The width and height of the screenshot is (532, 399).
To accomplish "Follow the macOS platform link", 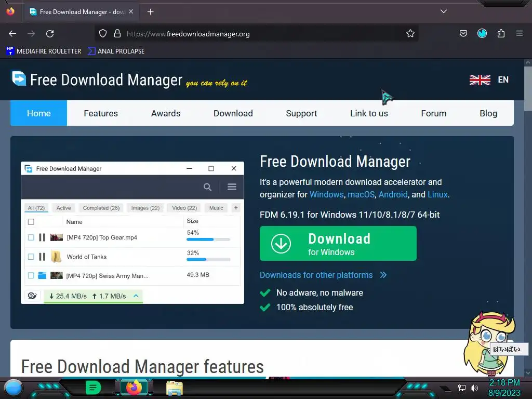I will click(x=361, y=194).
